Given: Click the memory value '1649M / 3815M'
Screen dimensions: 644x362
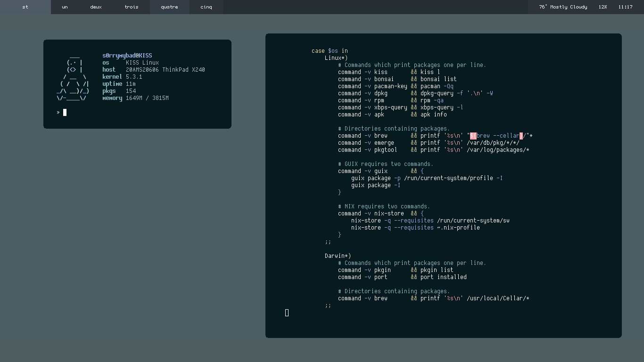Looking at the screenshot, I should [147, 98].
